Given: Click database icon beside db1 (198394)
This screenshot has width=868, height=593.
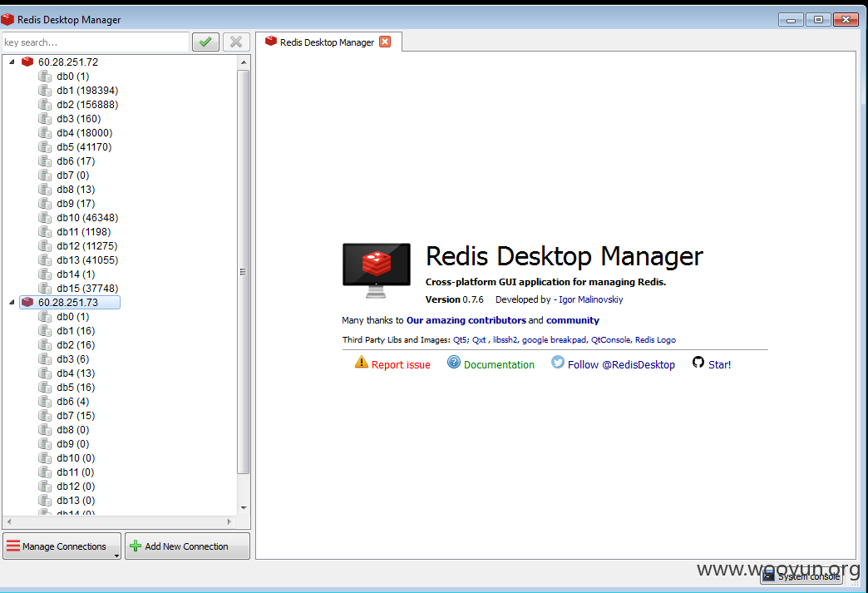Looking at the screenshot, I should point(45,90).
